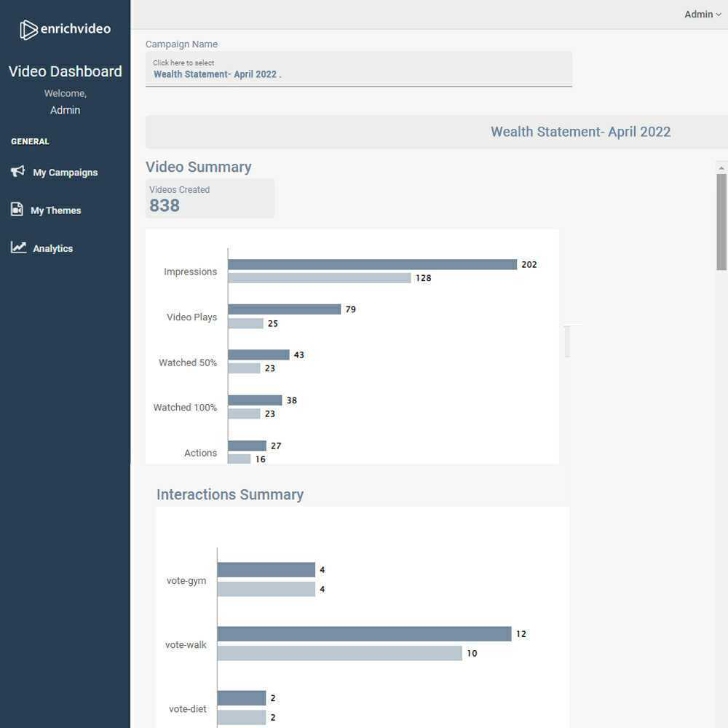Click the Video Dashboard title link
Image resolution: width=728 pixels, height=728 pixels.
coord(65,71)
